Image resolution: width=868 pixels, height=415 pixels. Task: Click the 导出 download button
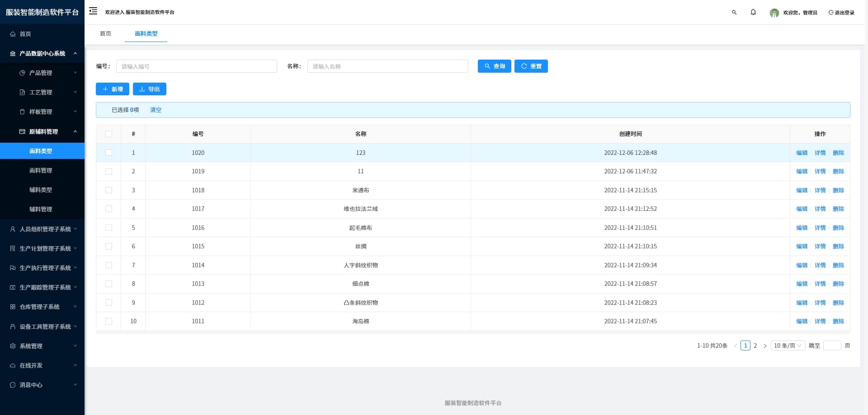click(150, 89)
